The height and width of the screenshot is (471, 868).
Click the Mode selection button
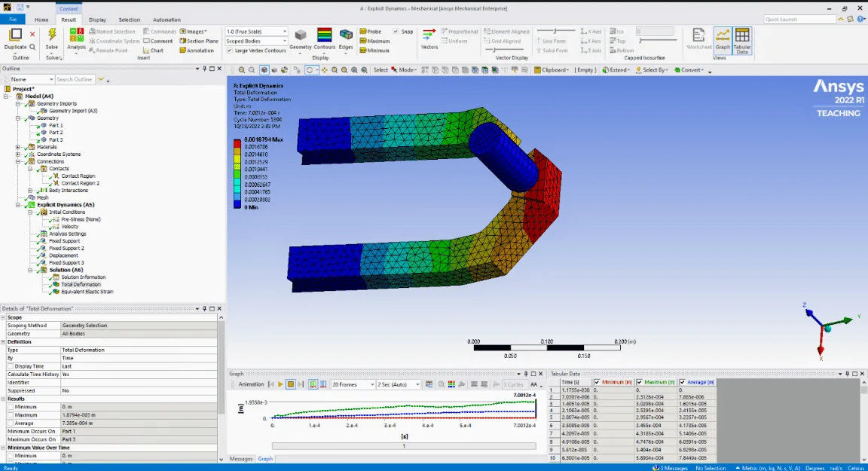(404, 70)
